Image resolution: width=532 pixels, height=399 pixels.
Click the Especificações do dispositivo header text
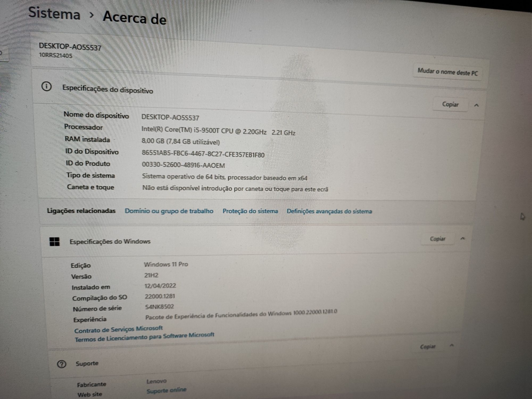108,89
